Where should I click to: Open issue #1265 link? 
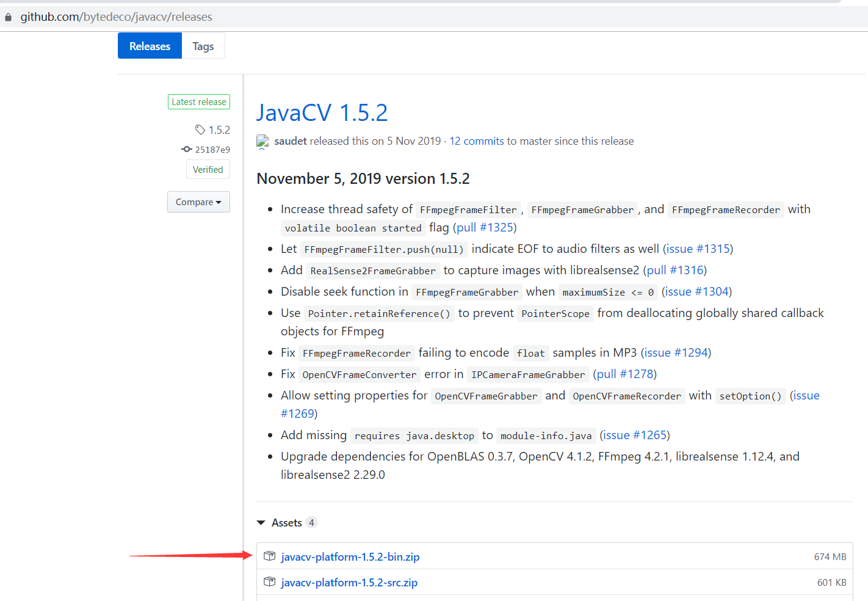coord(635,435)
